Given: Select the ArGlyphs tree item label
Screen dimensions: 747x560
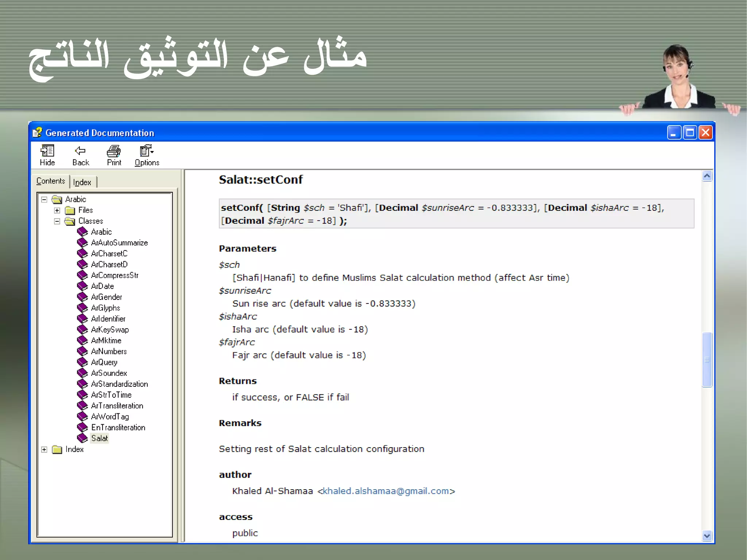Looking at the screenshot, I should pos(105,308).
